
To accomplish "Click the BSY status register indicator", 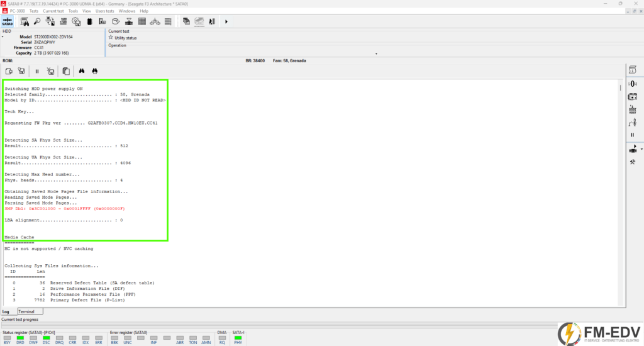I will [7, 338].
